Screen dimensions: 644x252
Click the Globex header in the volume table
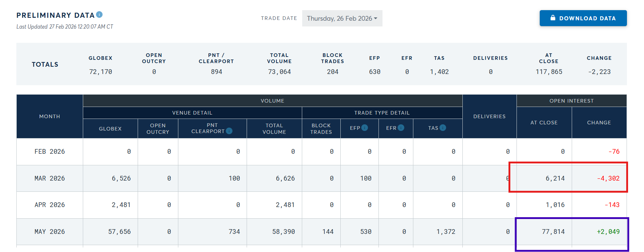coord(110,129)
